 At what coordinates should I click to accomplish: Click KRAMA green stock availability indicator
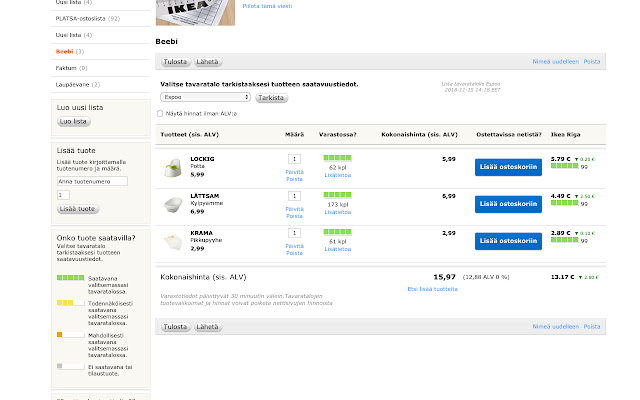coord(337,233)
